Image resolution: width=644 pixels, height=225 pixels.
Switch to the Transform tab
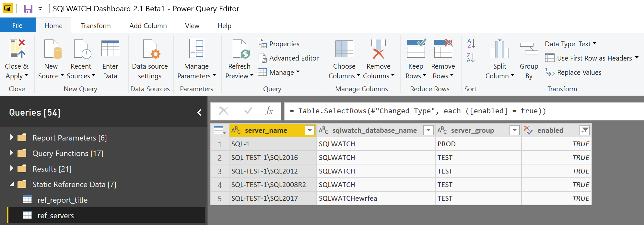pyautogui.click(x=96, y=26)
